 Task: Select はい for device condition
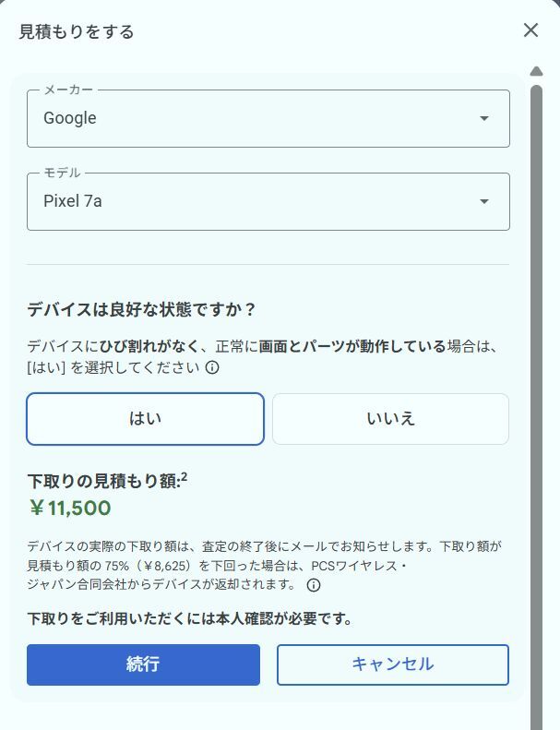[145, 419]
